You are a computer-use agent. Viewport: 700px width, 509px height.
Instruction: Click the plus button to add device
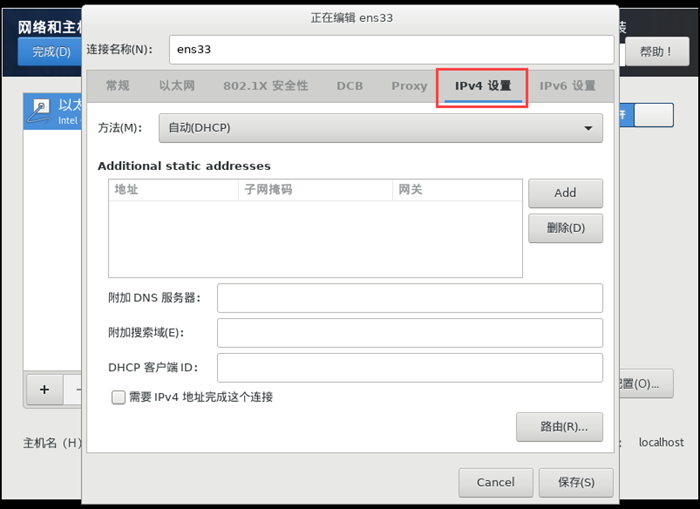pyautogui.click(x=44, y=389)
